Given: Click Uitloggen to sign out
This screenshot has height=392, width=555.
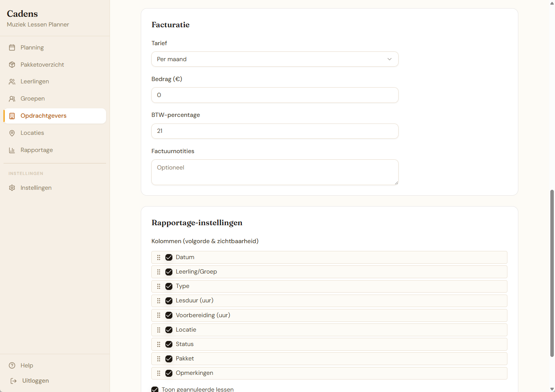Looking at the screenshot, I should (35, 381).
